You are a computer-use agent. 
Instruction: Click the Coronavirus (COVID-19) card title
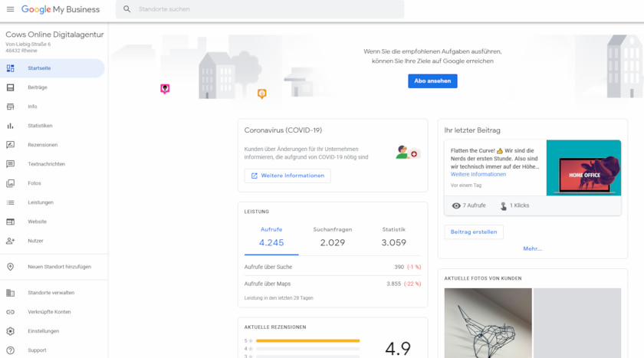(283, 130)
